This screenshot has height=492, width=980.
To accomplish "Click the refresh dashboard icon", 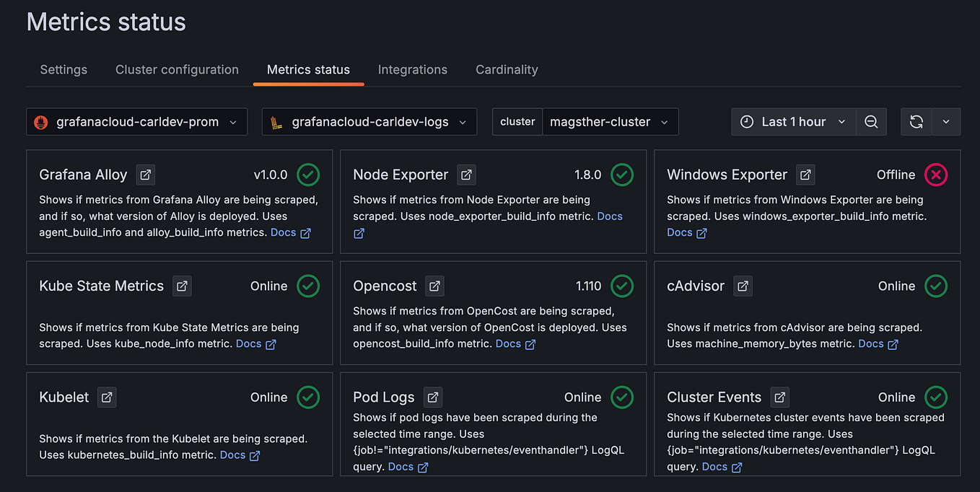I will [916, 121].
